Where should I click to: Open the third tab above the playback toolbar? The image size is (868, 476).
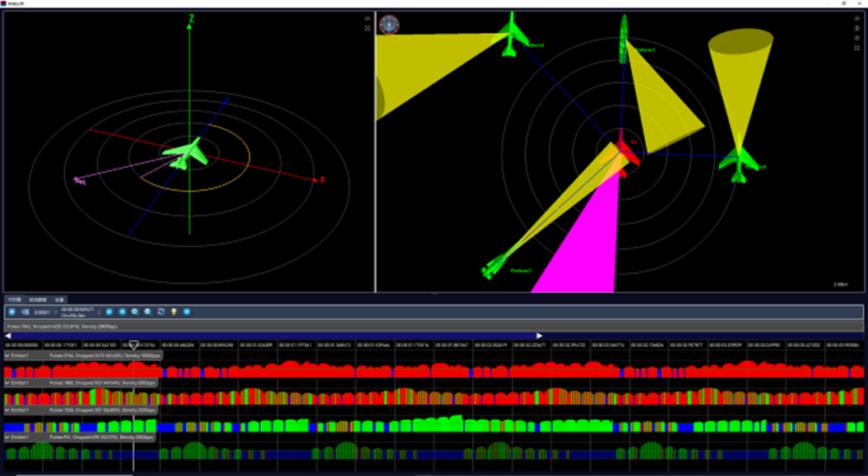(59, 299)
